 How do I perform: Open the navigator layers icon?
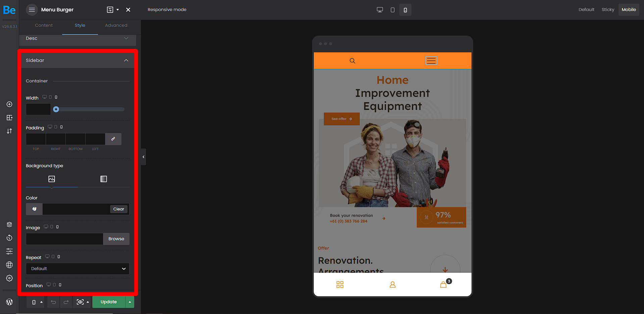click(9, 225)
